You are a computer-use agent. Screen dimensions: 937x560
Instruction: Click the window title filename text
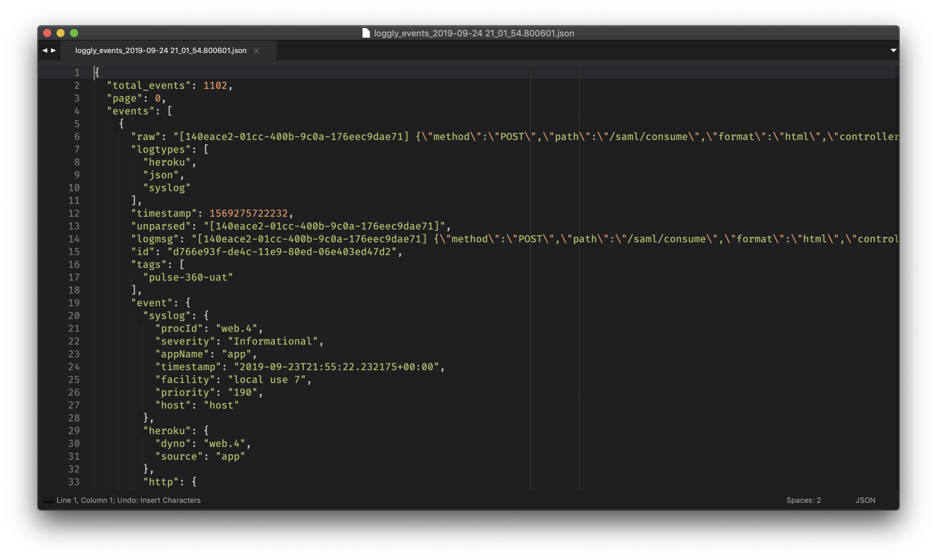click(474, 33)
